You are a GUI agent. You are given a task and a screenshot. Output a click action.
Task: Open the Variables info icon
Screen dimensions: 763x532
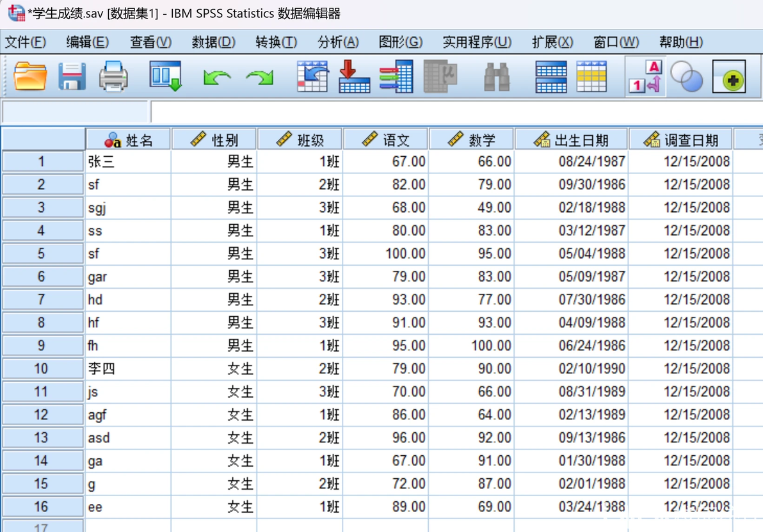coord(397,76)
